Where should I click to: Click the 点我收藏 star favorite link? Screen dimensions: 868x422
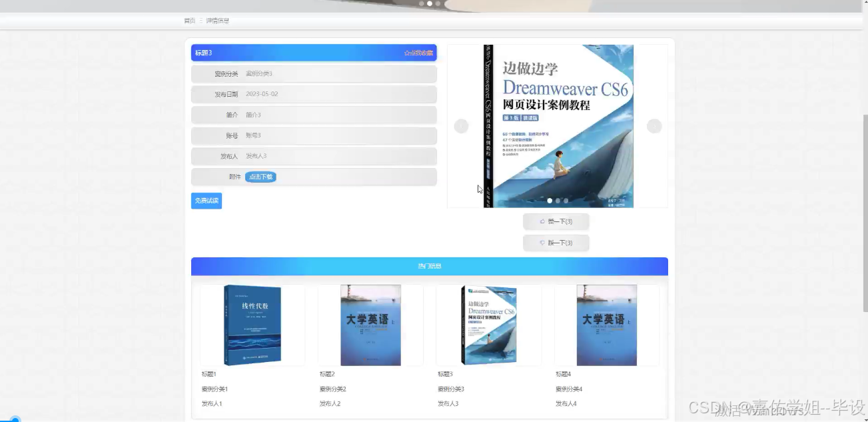(418, 53)
